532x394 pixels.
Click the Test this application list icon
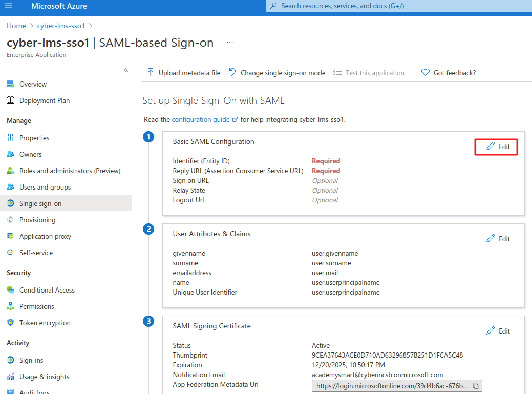(x=337, y=72)
